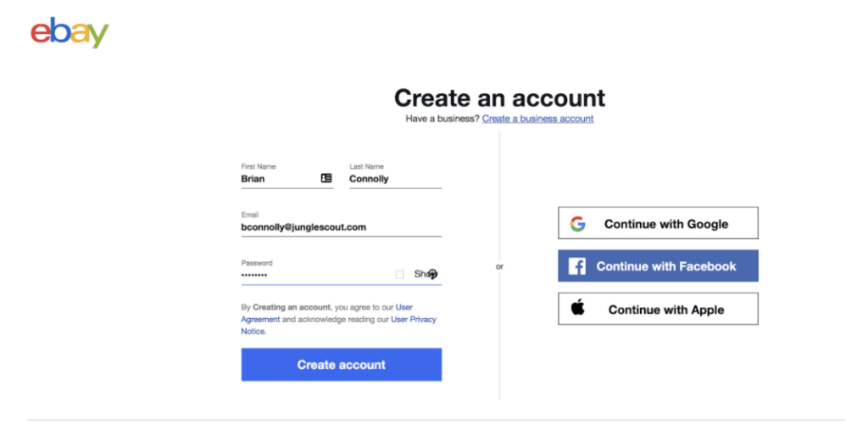This screenshot has width=868, height=430.
Task: Select Continue with Apple
Action: click(x=658, y=309)
